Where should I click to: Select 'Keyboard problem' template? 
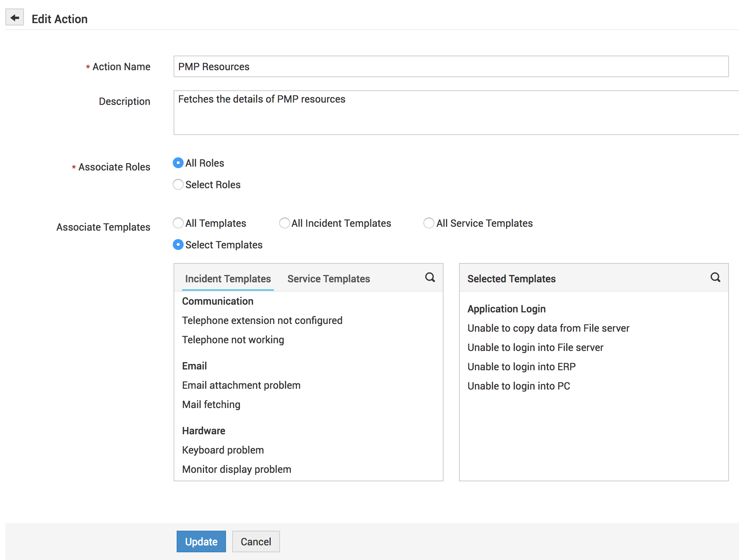(x=223, y=450)
